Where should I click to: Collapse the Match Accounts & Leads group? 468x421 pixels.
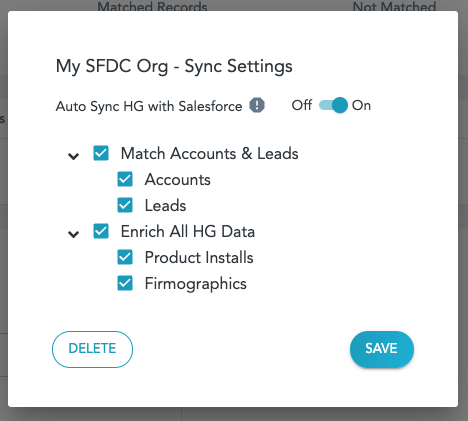(x=73, y=156)
